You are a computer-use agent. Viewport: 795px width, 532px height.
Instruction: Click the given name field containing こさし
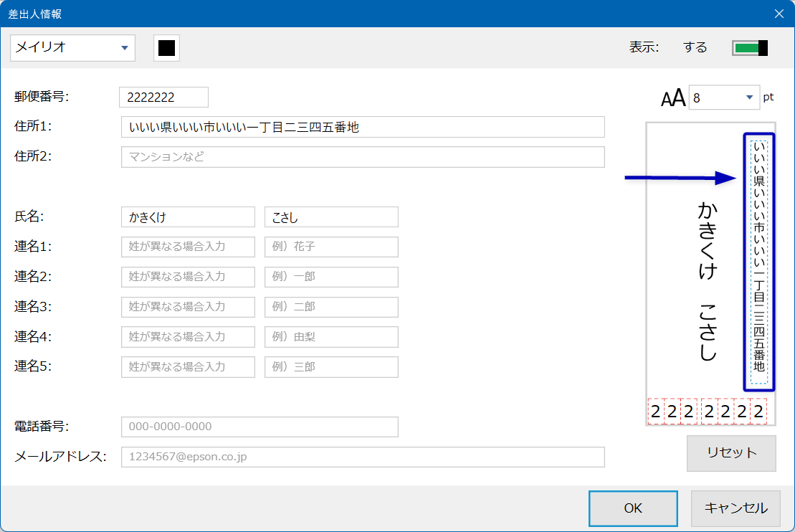click(x=331, y=217)
